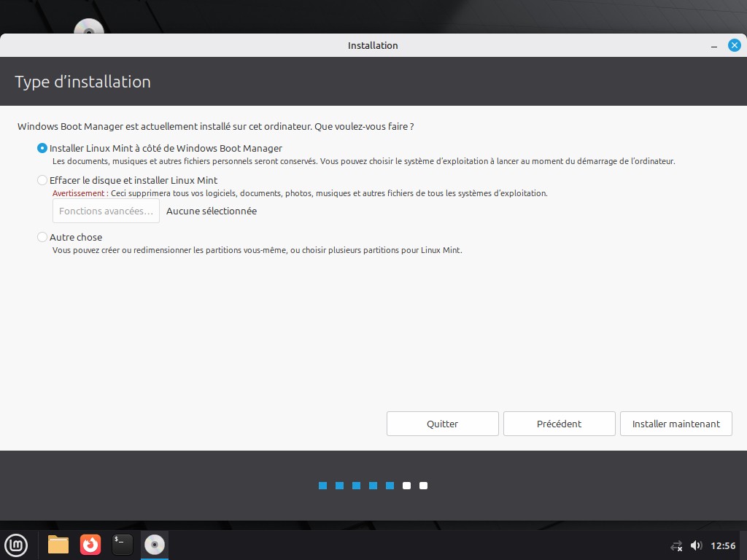Click the installer disc icon in taskbar

[x=155, y=545]
